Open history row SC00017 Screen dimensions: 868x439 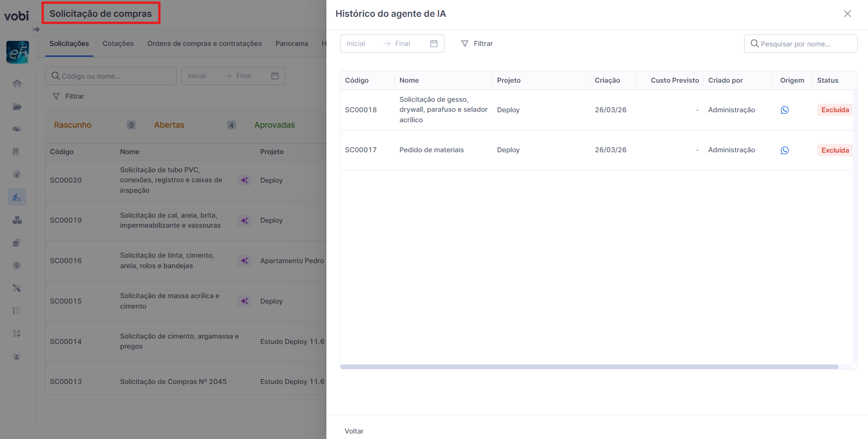[597, 150]
